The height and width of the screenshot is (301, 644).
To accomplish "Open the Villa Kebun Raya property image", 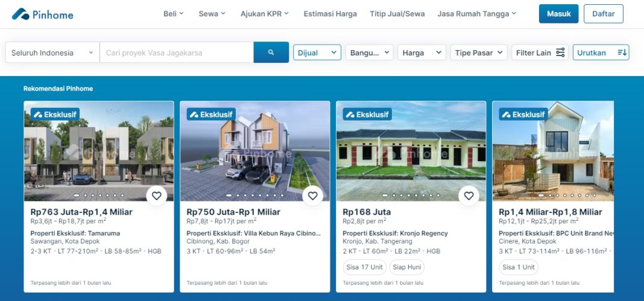I will pos(254,151).
